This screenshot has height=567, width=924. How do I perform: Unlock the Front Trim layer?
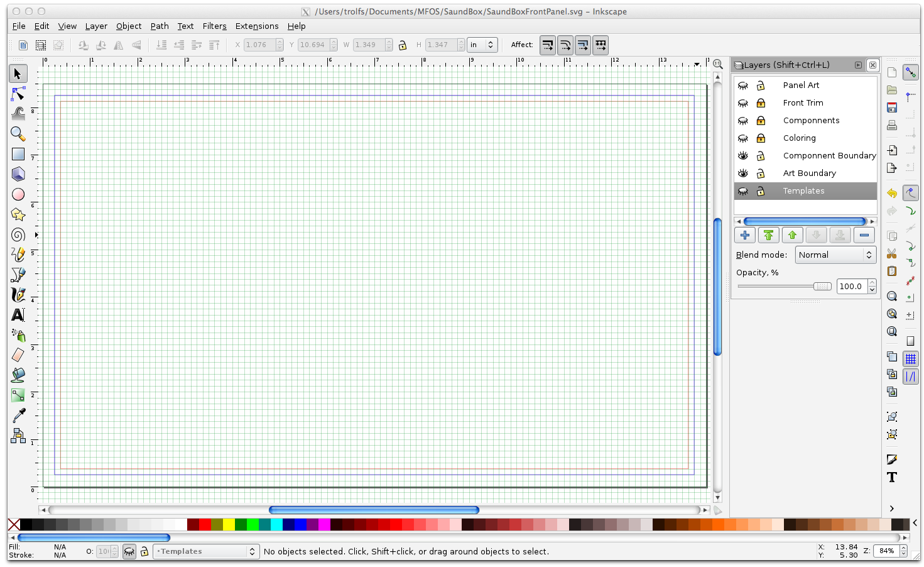coord(761,103)
